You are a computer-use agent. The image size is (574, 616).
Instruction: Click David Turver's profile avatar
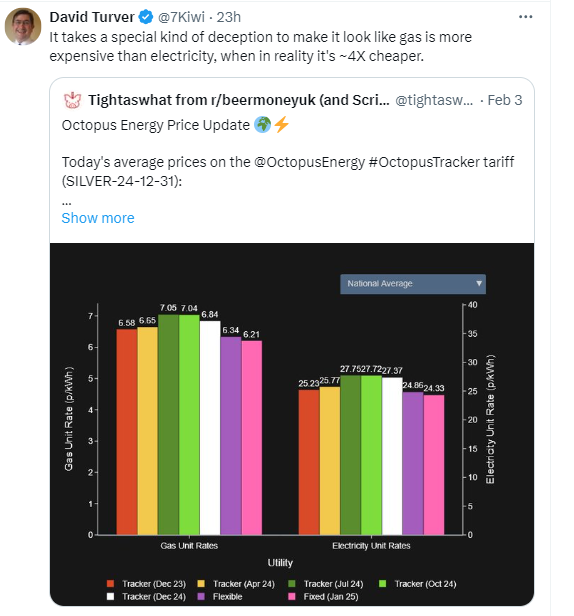coord(23,26)
